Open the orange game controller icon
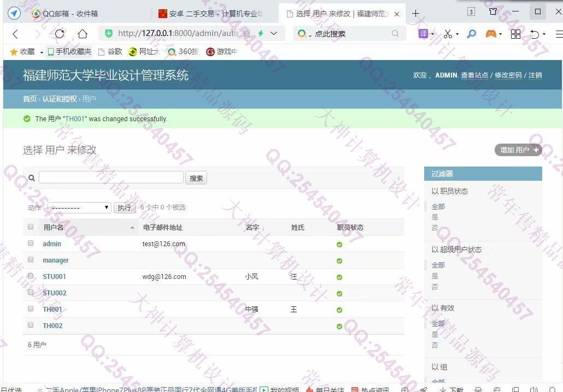The image size is (563, 392). 491,34
